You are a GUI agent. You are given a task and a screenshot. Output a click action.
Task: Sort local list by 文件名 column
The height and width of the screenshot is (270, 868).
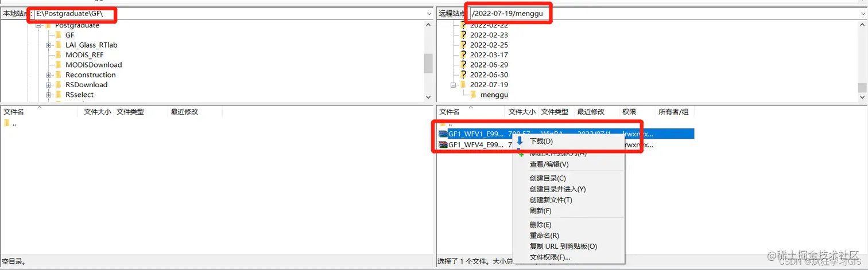click(x=39, y=112)
